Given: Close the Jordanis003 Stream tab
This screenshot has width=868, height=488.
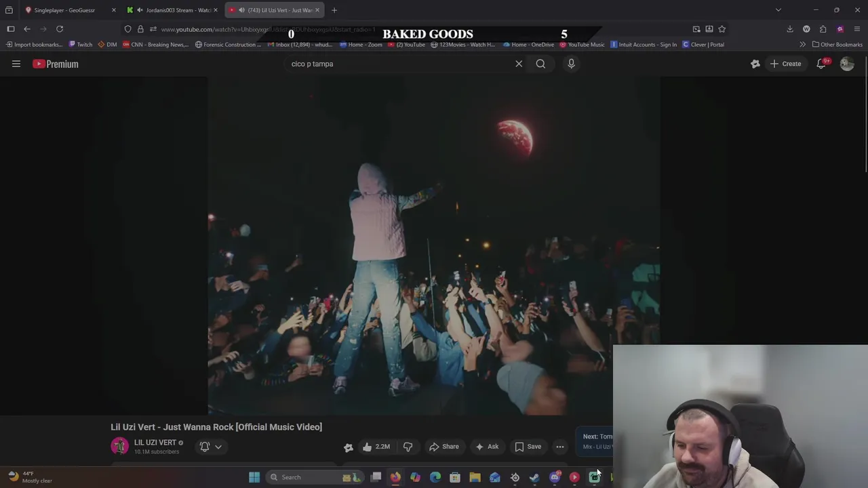Looking at the screenshot, I should [216, 10].
